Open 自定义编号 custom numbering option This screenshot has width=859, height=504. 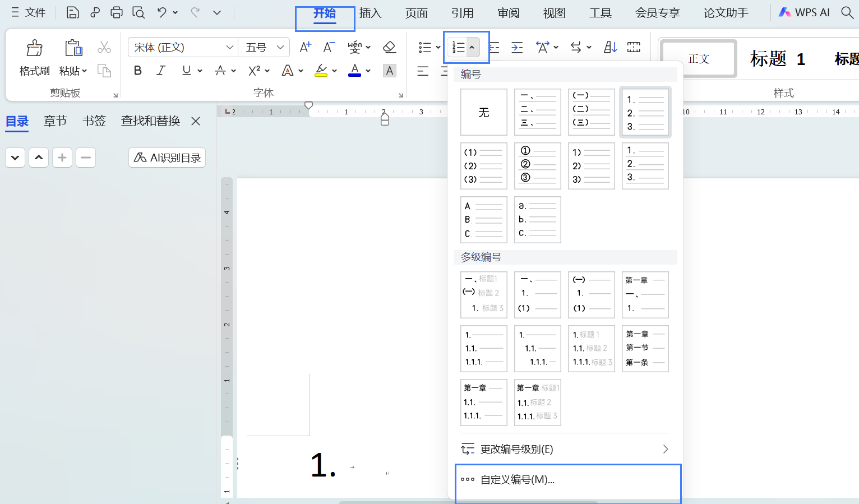coord(517,480)
